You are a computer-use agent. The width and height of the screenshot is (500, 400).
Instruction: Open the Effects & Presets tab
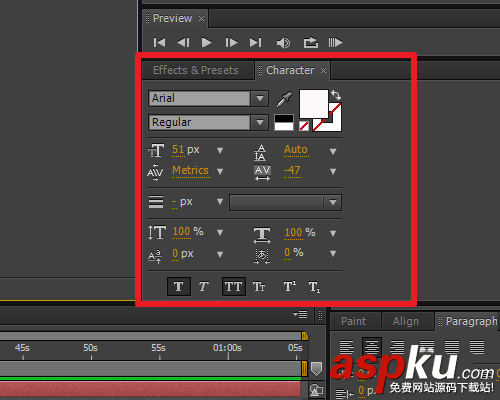coord(196,70)
